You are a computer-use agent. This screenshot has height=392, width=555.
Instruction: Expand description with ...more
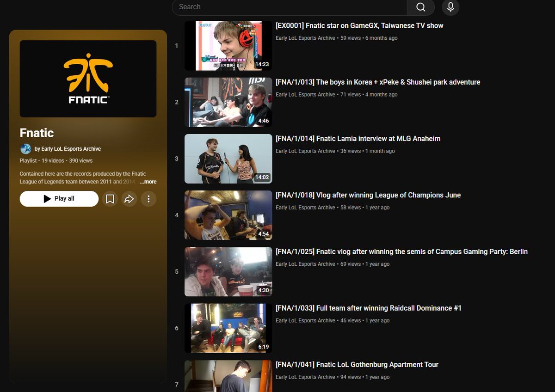(x=148, y=182)
